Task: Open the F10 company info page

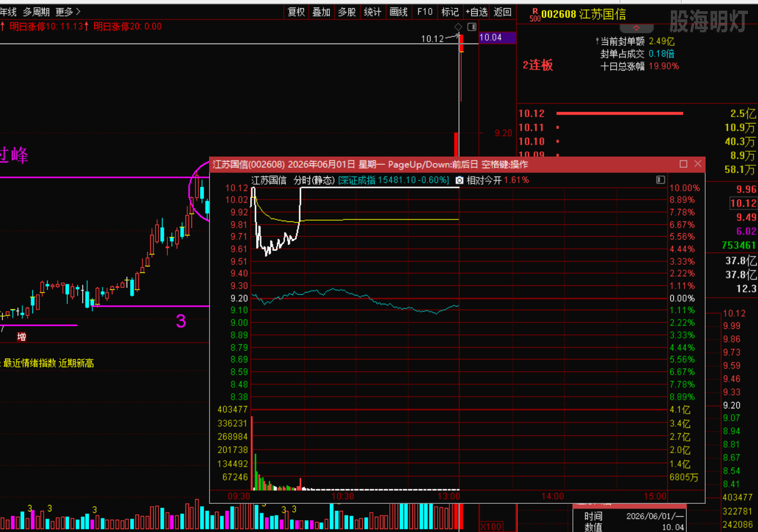Action: pos(425,12)
